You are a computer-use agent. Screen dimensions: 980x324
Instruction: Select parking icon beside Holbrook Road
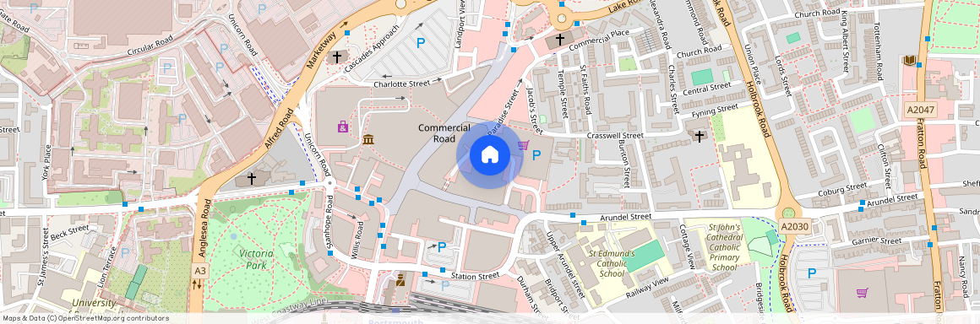click(812, 273)
